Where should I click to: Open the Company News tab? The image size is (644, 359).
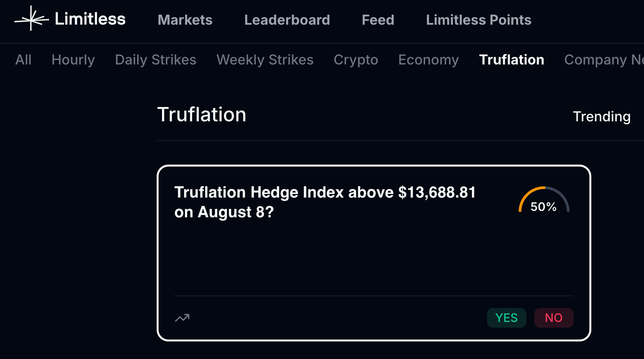point(603,60)
